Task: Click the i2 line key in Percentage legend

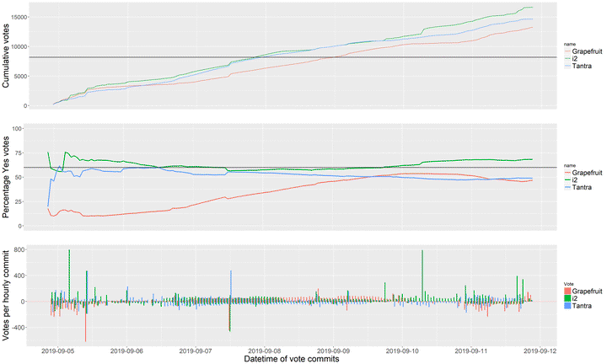Action: click(567, 180)
